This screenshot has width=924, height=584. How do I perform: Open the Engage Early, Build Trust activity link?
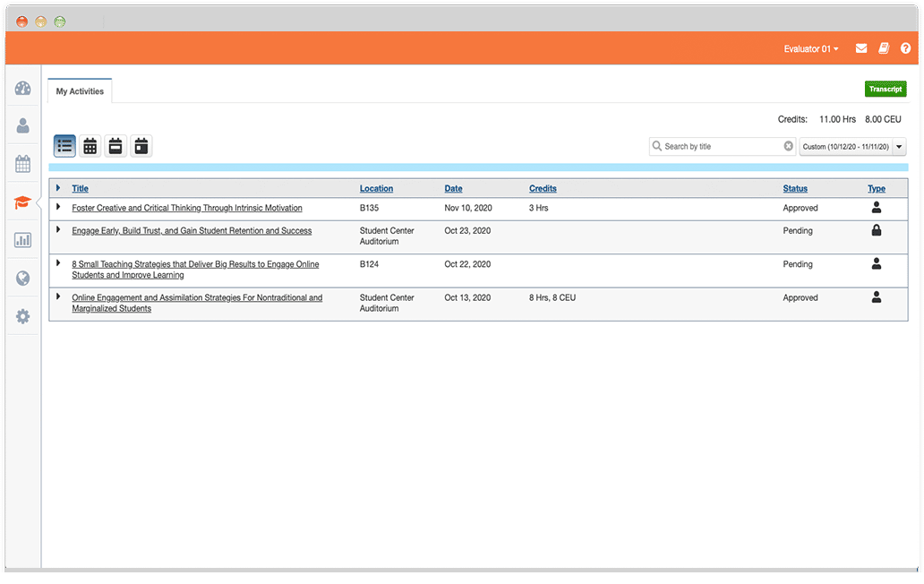tap(192, 231)
